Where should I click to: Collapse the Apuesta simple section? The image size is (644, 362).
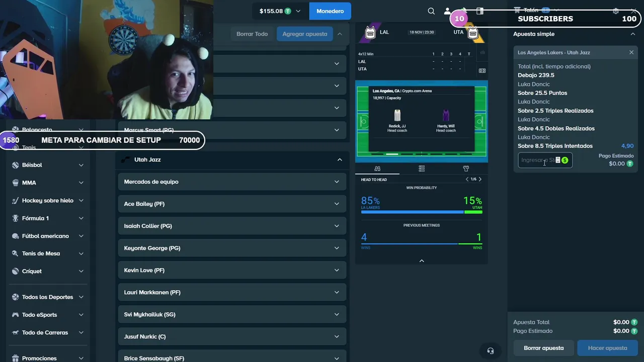[x=632, y=34]
